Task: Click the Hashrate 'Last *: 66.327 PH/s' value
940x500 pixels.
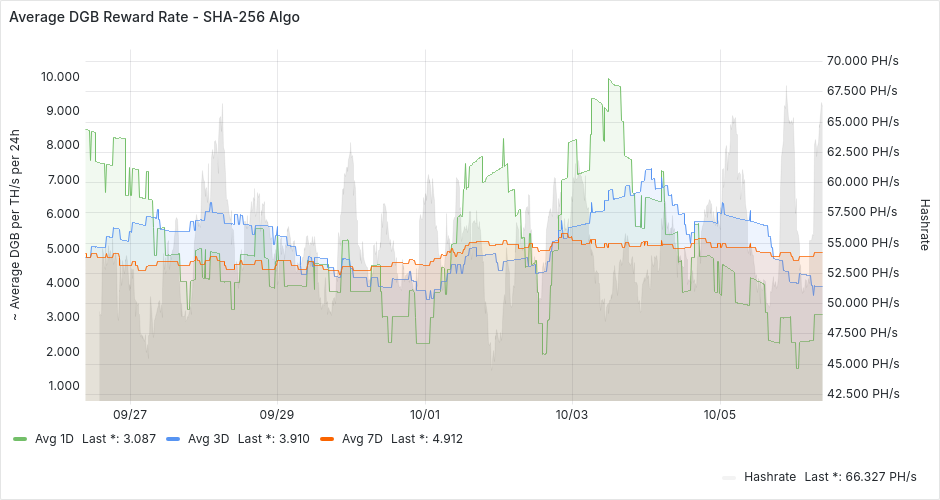Action: pos(860,476)
